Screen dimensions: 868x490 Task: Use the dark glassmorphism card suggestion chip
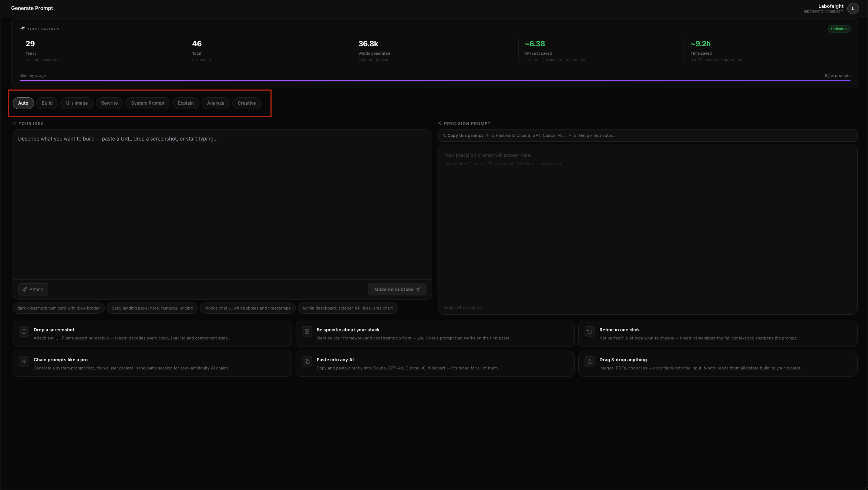tap(58, 308)
